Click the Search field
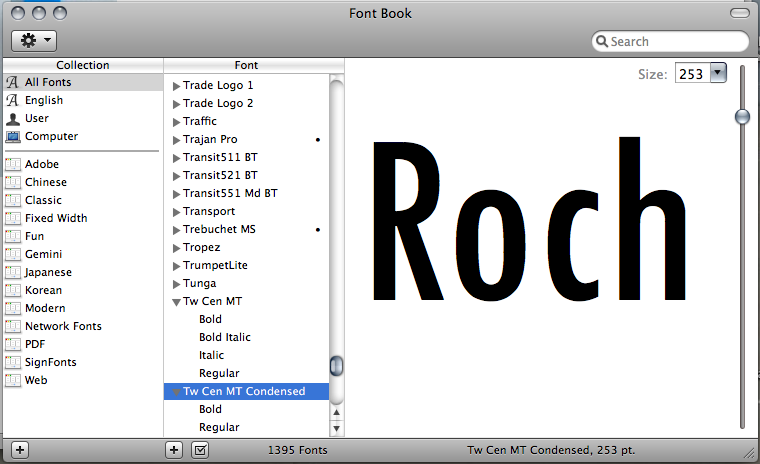Image resolution: width=760 pixels, height=464 pixels. point(670,41)
